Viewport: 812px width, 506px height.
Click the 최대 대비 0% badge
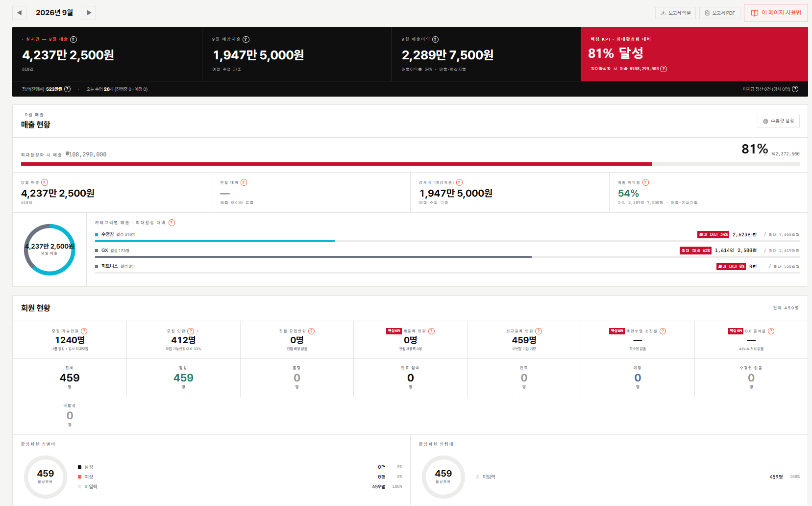click(x=731, y=266)
